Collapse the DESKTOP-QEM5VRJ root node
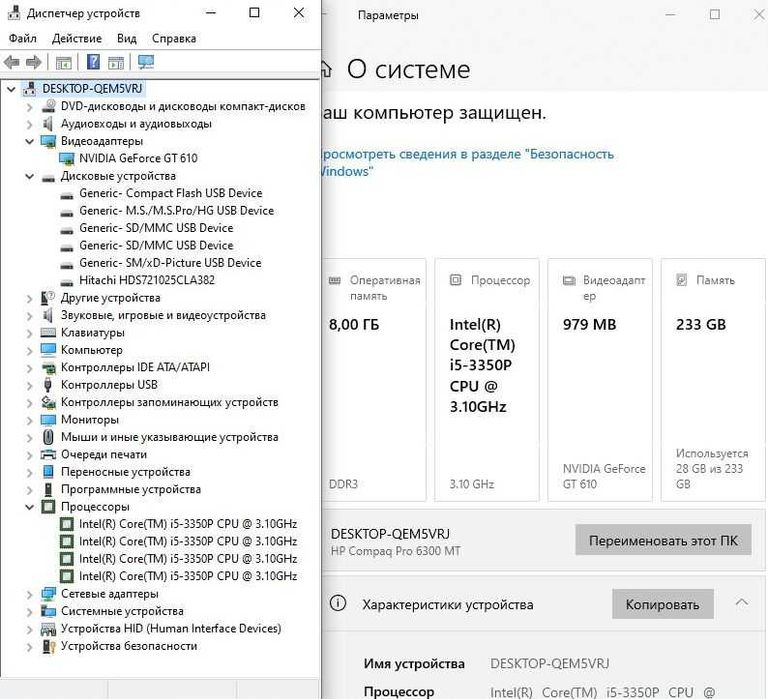Screen dimensions: 768x699 11,89
